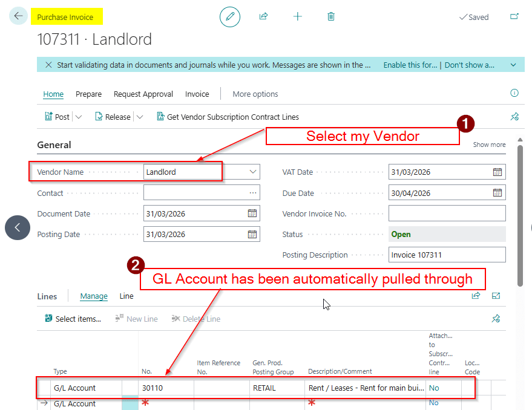Click the share icon in header
Viewport: 532px width, 410px height.
click(x=263, y=17)
